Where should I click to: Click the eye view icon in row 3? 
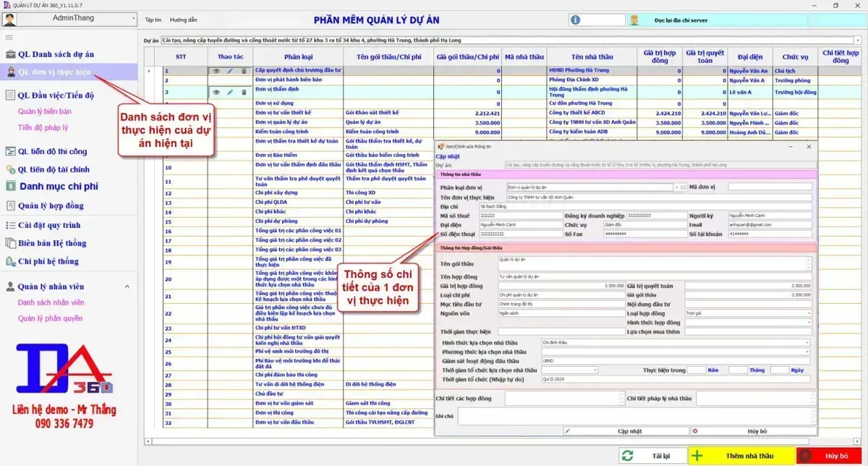click(x=216, y=92)
